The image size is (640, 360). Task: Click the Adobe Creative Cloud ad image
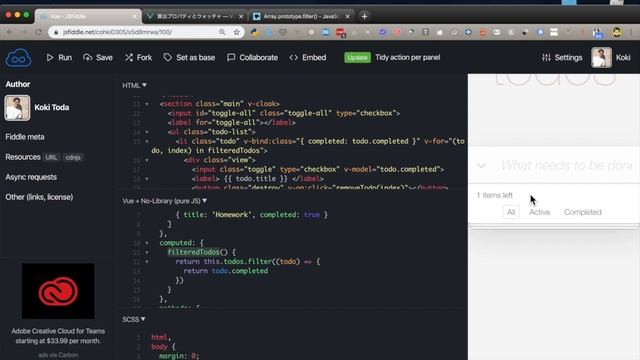pyautogui.click(x=58, y=291)
